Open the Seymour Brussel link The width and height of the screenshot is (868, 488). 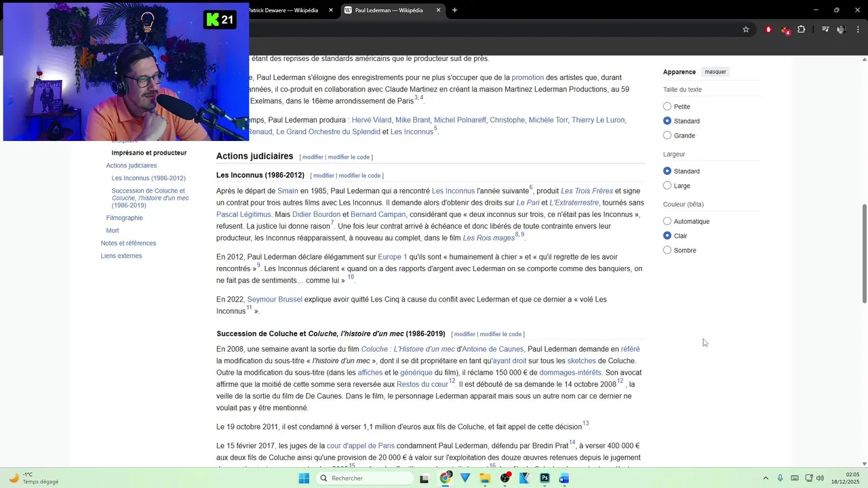pyautogui.click(x=275, y=300)
